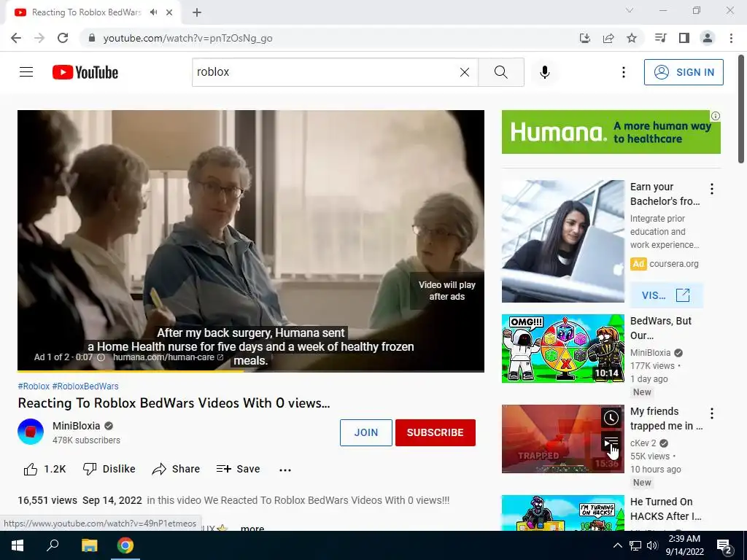Click the Humana banner info icon
This screenshot has width=747, height=560.
tap(716, 116)
